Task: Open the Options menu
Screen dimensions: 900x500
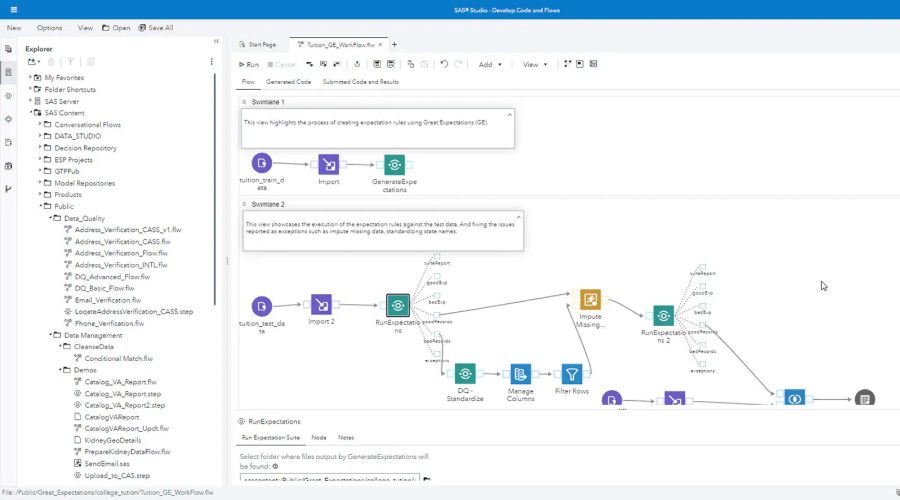Action: click(49, 28)
